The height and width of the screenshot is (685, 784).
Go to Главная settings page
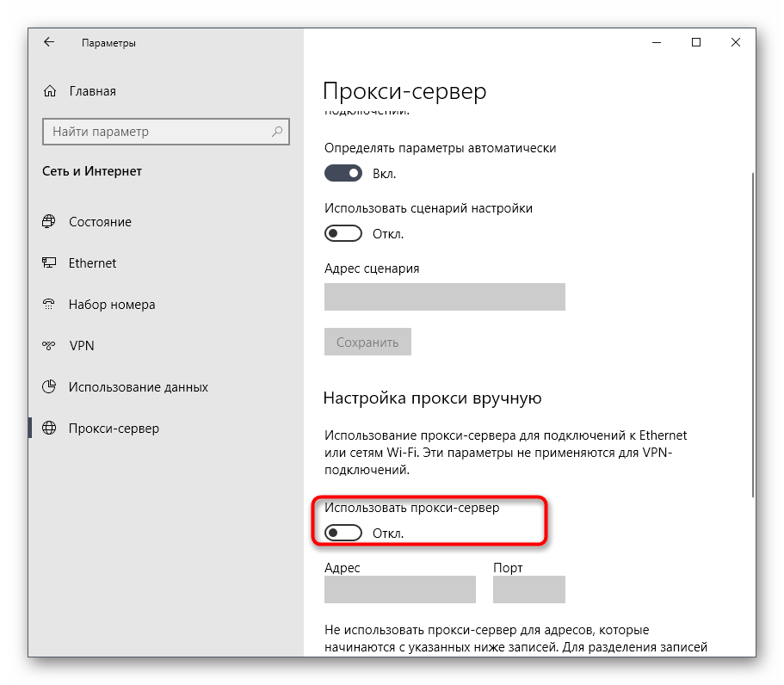click(92, 91)
